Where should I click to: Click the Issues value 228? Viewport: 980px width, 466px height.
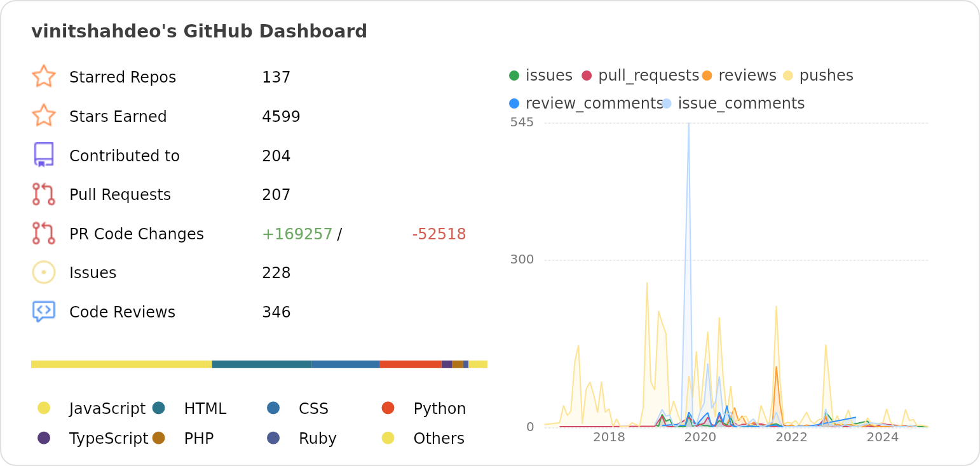pos(276,273)
